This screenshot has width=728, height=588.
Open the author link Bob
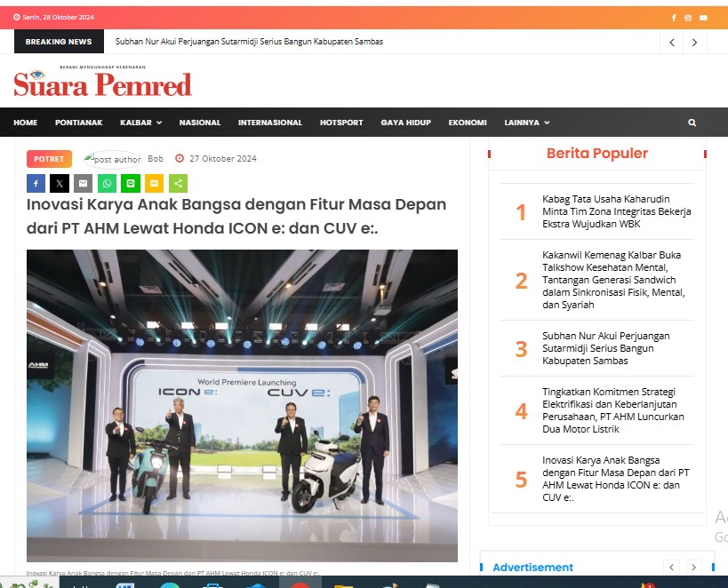point(156,159)
